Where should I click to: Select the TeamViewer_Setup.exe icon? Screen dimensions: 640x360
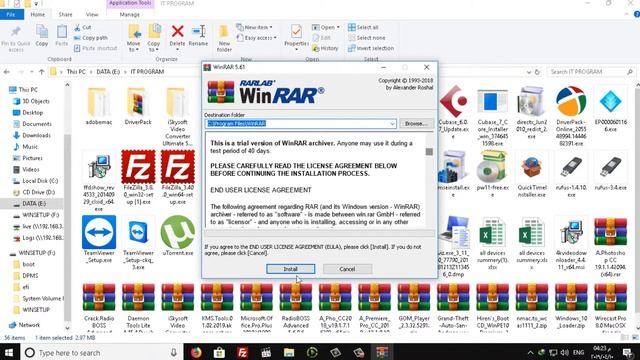pos(99,232)
